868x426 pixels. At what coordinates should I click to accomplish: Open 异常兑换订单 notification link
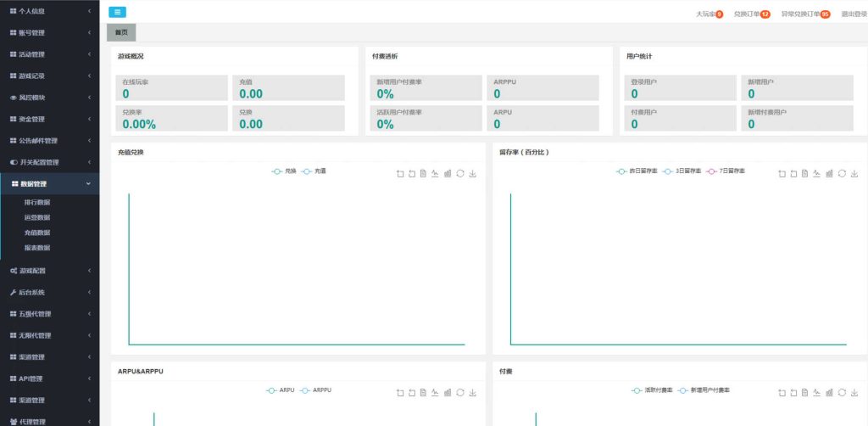pos(800,14)
